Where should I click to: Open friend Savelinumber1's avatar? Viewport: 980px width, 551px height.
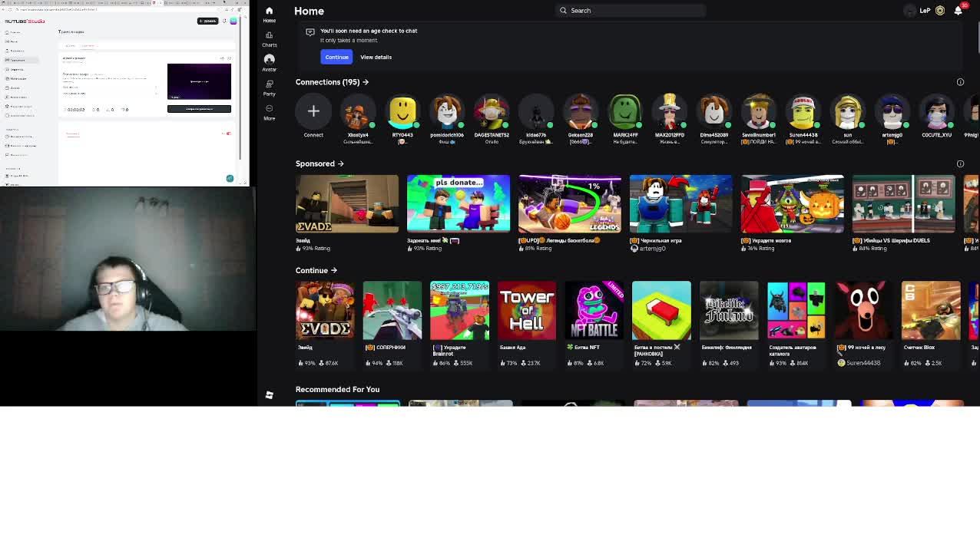(759, 111)
